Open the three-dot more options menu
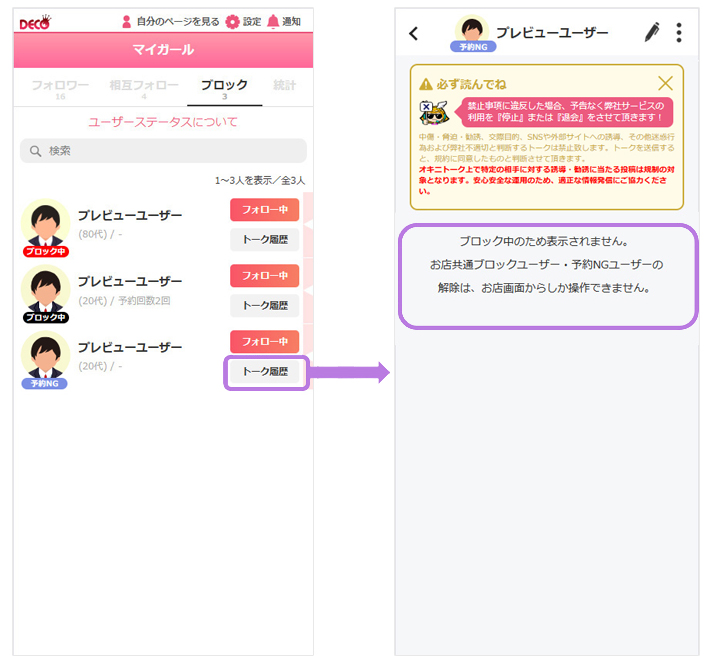The width and height of the screenshot is (720, 666). click(679, 32)
